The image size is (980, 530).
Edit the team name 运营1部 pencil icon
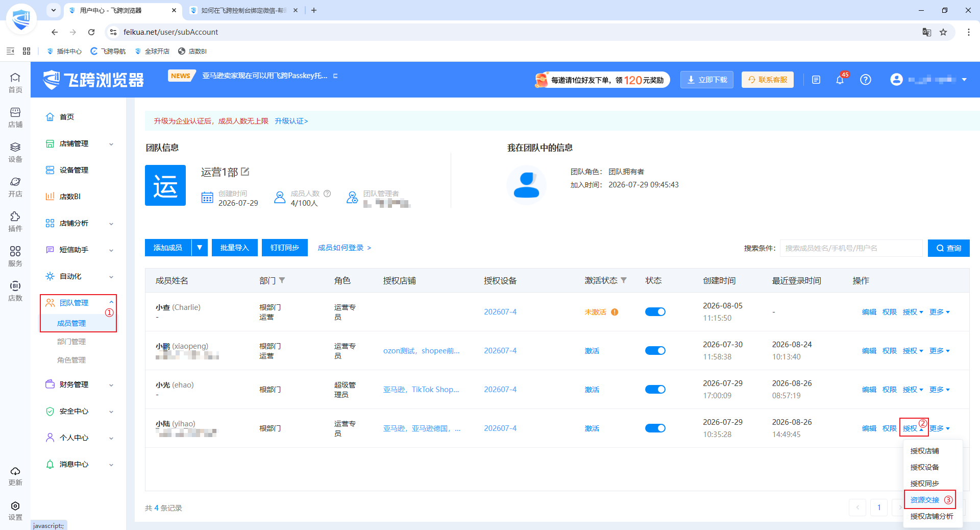tap(245, 172)
